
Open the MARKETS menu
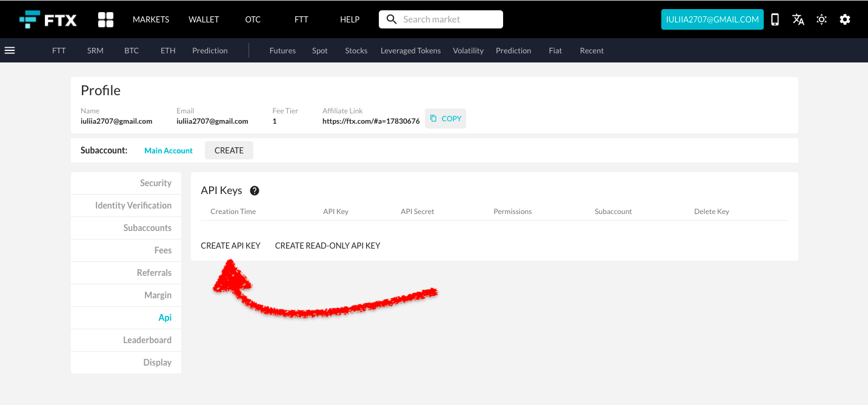point(151,19)
